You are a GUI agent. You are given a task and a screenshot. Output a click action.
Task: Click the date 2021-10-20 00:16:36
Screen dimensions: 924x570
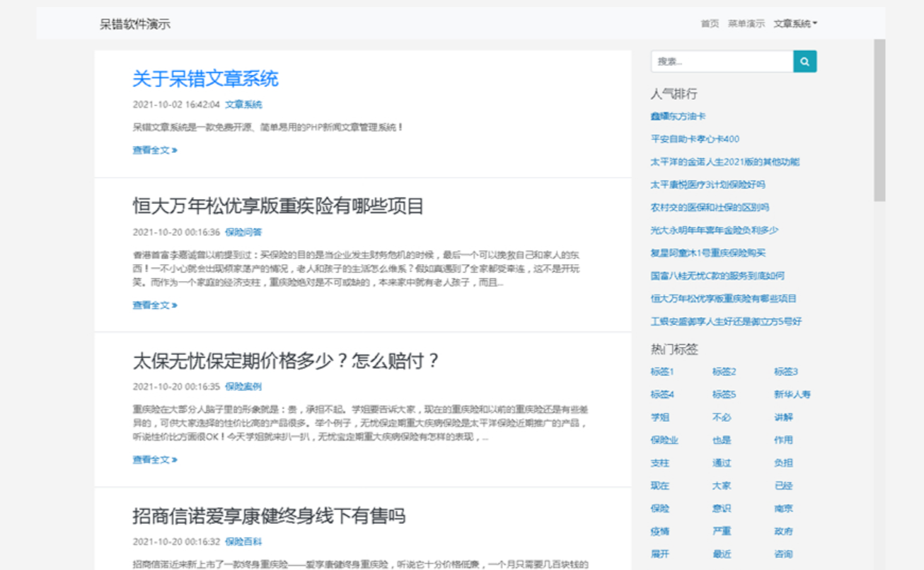176,232
